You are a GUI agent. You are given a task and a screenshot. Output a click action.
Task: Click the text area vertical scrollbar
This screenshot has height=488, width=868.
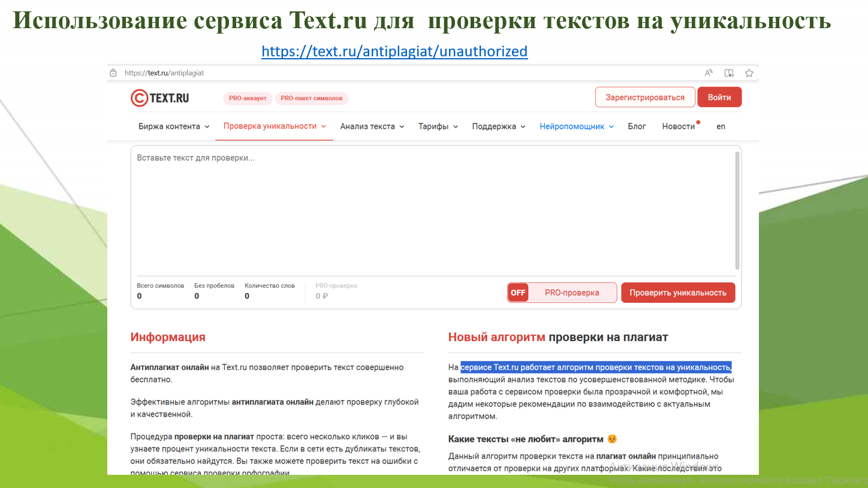tap(737, 210)
